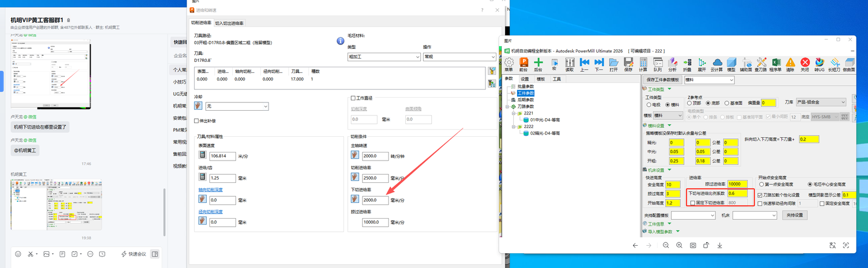Open the 类型 粗加工 dropdown
Screen dimensions: 868x268
pyautogui.click(x=384, y=57)
